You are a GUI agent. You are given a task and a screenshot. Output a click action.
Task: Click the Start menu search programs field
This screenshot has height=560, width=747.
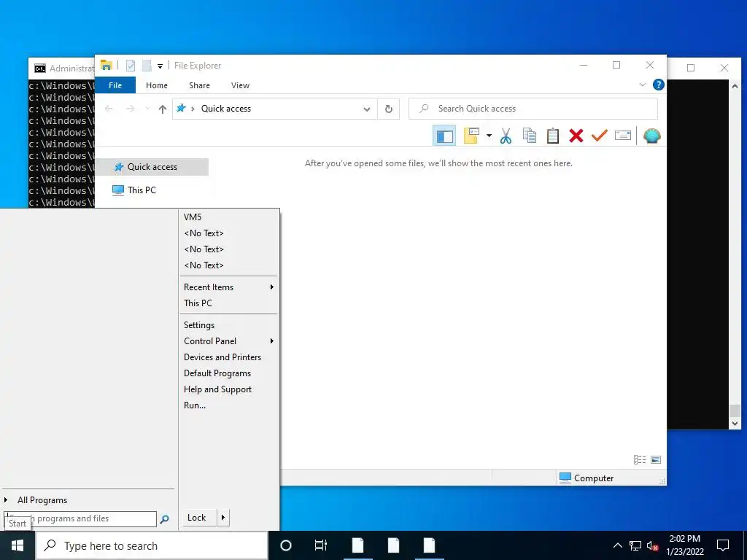(x=80, y=518)
